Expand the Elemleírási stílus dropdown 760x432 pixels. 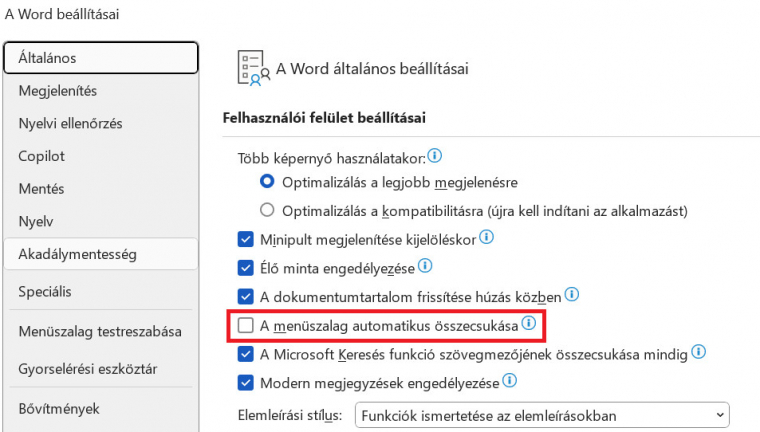(542, 416)
